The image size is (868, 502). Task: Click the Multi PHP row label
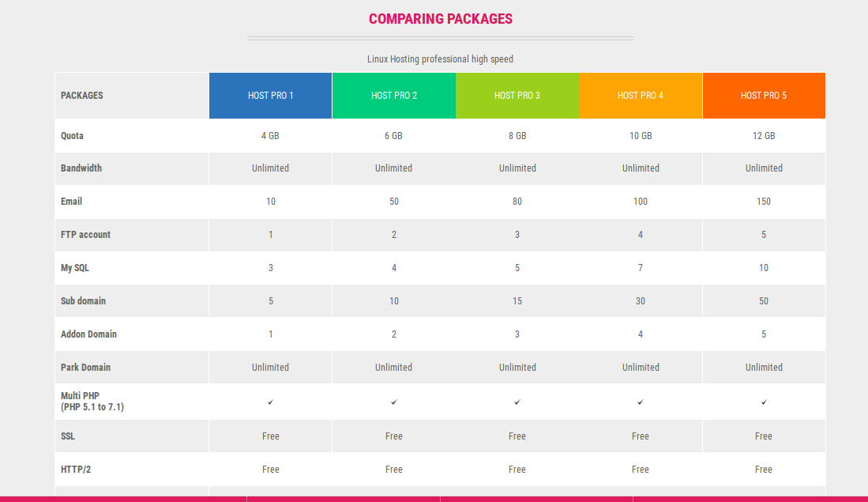pyautogui.click(x=92, y=401)
